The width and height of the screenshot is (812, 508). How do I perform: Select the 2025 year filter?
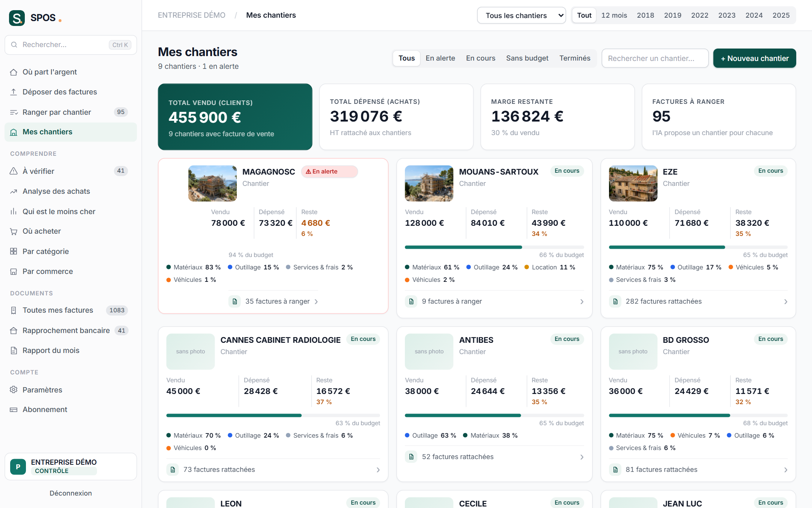point(781,15)
